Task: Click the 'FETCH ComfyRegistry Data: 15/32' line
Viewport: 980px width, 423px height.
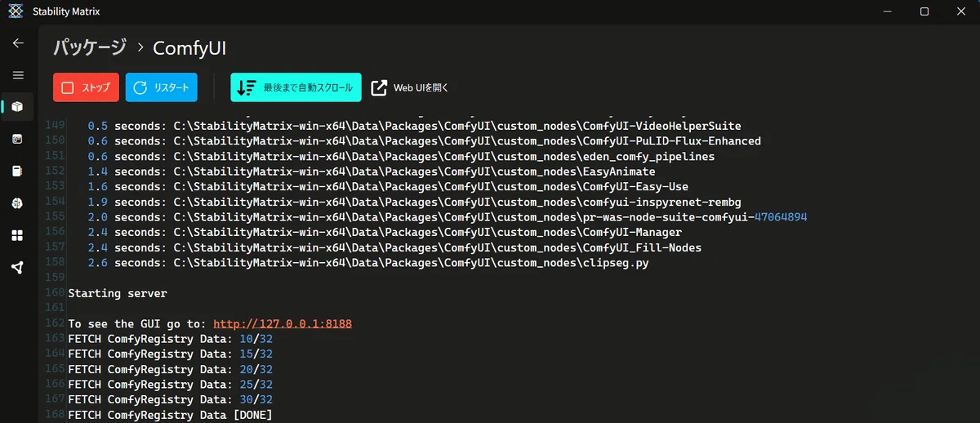Action: pos(170,354)
